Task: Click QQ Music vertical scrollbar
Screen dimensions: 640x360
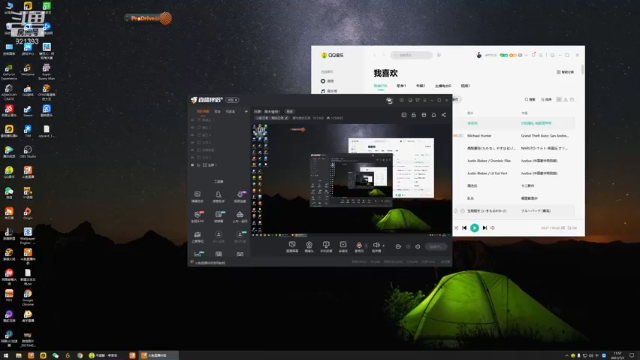Action: point(582,70)
